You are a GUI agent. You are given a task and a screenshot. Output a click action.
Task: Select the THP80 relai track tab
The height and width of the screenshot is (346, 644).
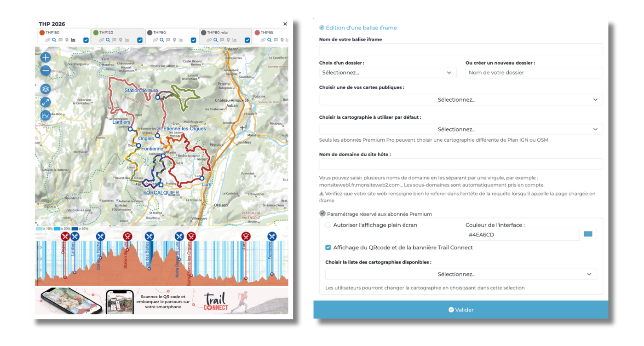[x=220, y=33]
